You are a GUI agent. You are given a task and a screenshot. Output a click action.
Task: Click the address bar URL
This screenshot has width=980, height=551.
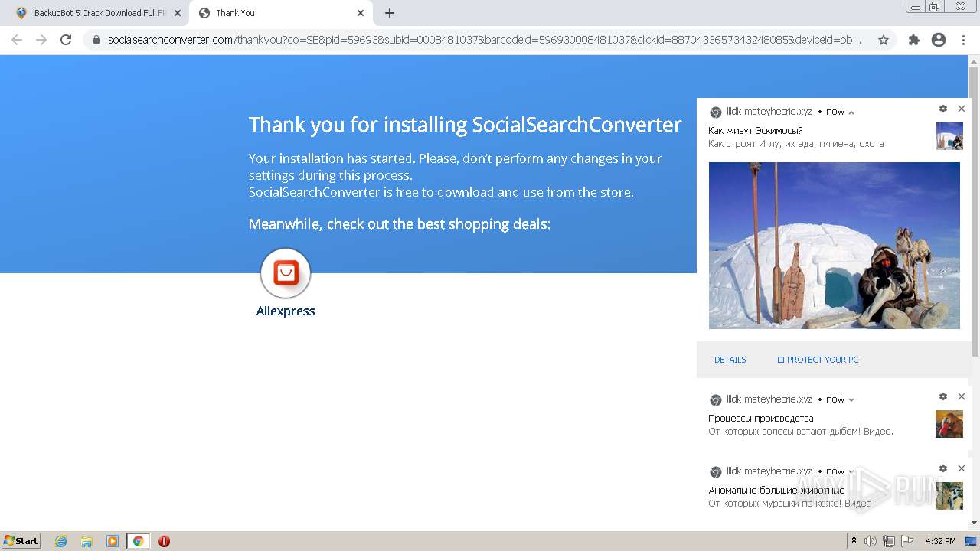coord(484,40)
